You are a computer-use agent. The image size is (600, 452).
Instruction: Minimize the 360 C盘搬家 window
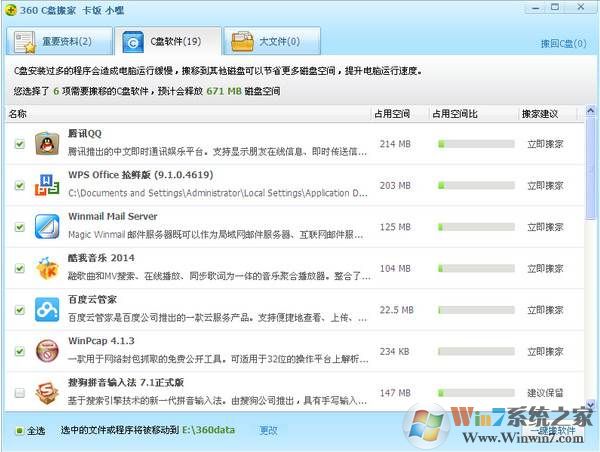536,8
